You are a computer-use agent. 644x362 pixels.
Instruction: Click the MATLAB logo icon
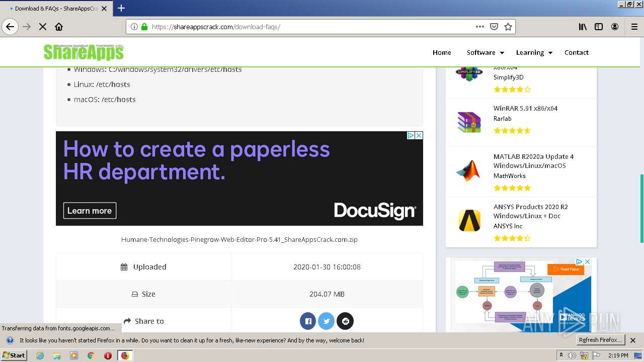click(x=468, y=171)
